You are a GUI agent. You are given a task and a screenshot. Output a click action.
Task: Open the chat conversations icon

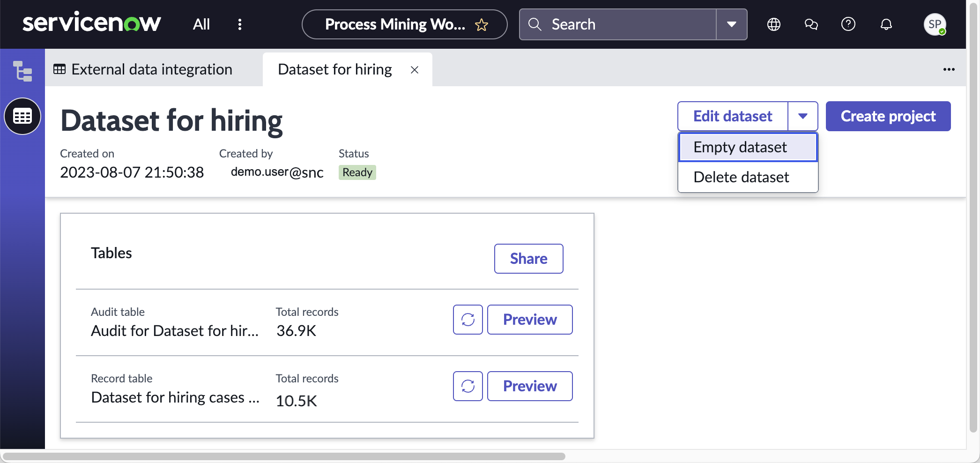coord(811,24)
